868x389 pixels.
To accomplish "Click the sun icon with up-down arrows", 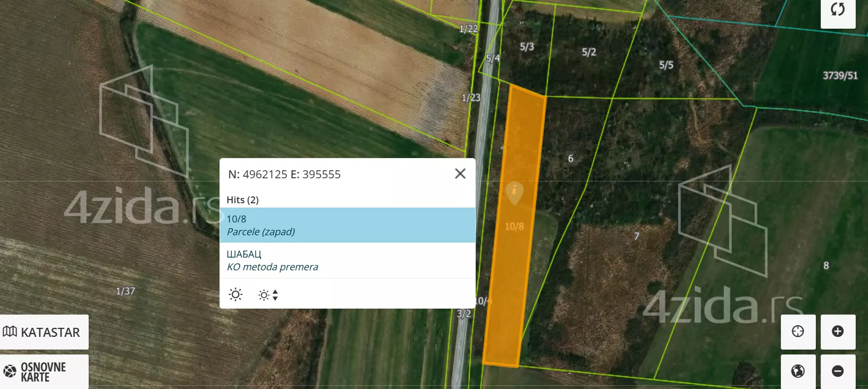I will 268,295.
